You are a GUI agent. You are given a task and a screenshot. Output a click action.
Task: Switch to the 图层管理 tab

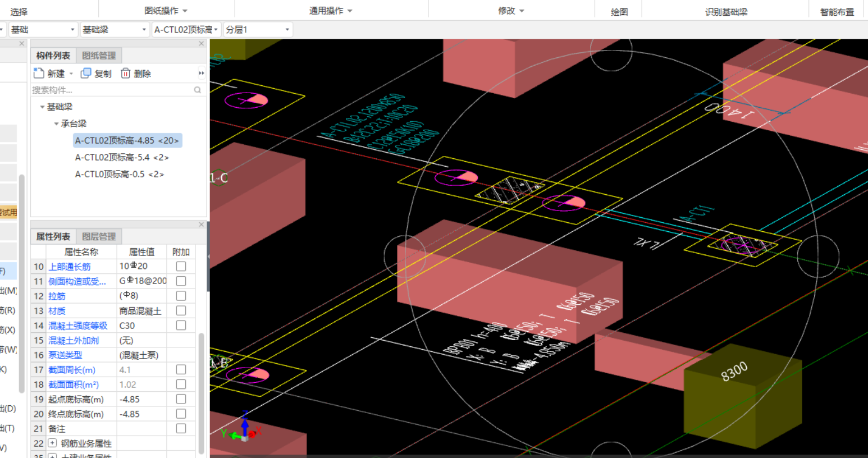pos(99,237)
